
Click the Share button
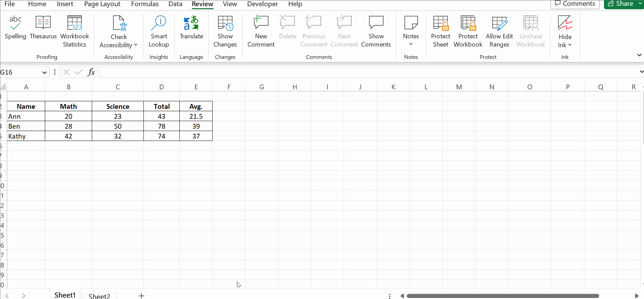(621, 4)
